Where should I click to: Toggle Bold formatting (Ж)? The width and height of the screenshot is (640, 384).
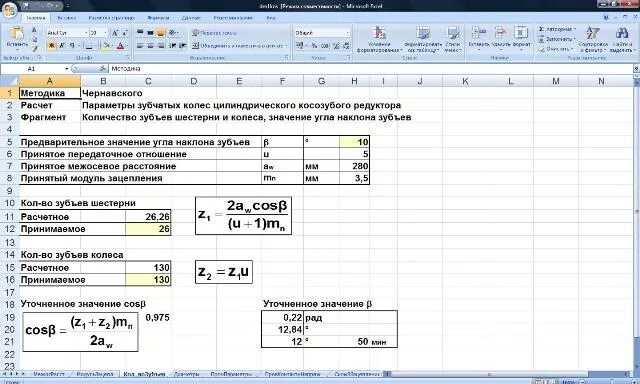51,46
